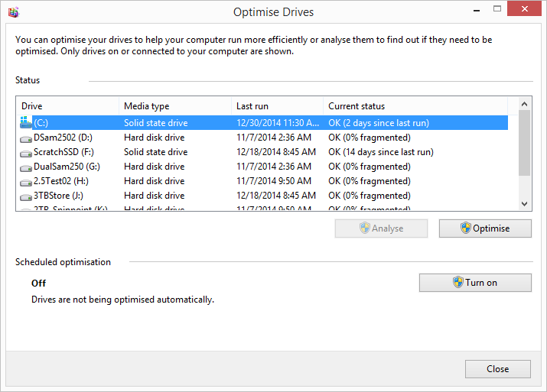Minimize the Optimise Drives window
Viewport: 547px width, 392px height.
[x=477, y=9]
